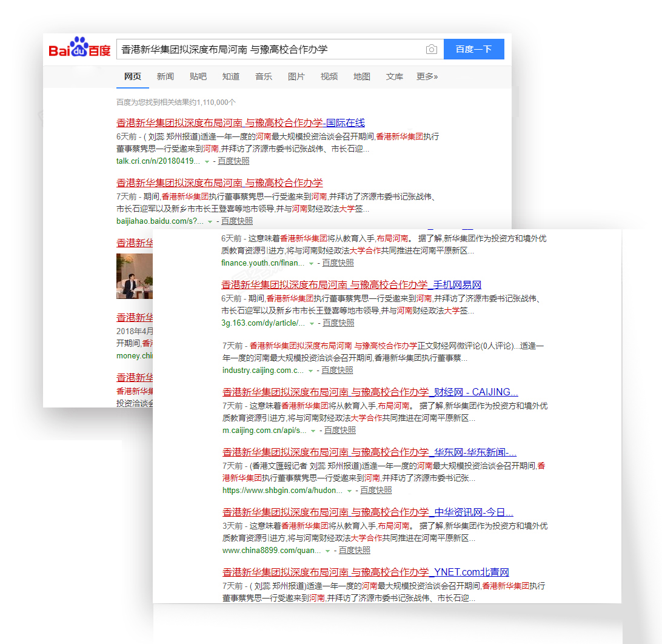Open 百度快照 for talk.cri.cn result
The image size is (662, 644).
click(x=233, y=161)
